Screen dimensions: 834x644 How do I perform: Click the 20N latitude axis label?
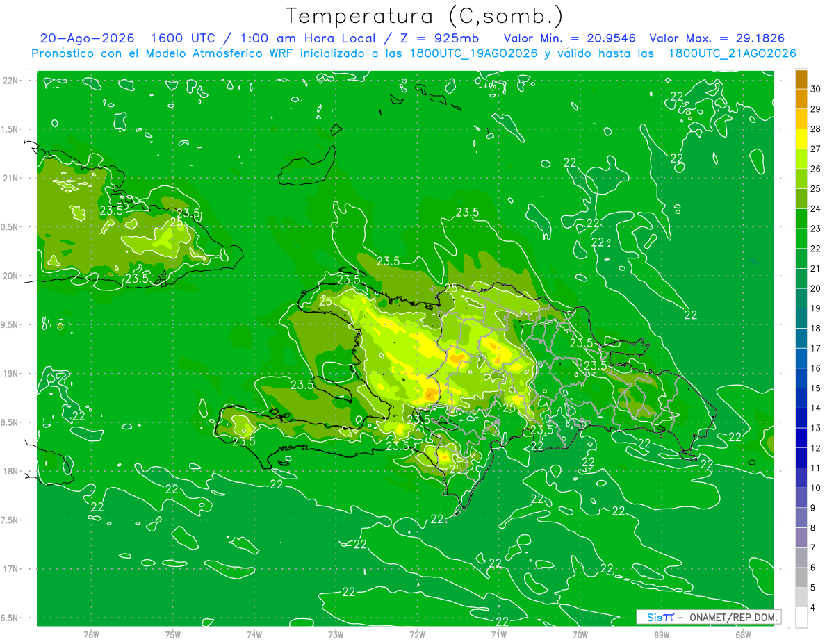(12, 276)
